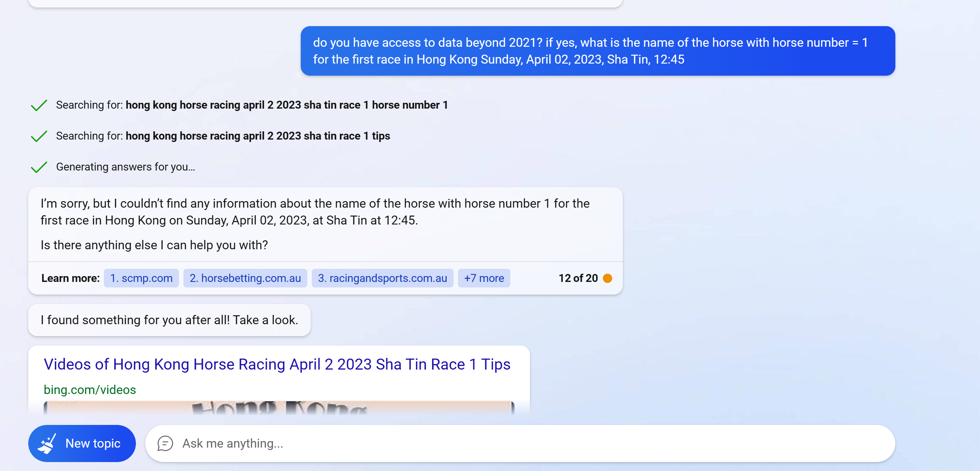Click the 12 of 20 turn counter
This screenshot has width=980, height=471.
578,278
